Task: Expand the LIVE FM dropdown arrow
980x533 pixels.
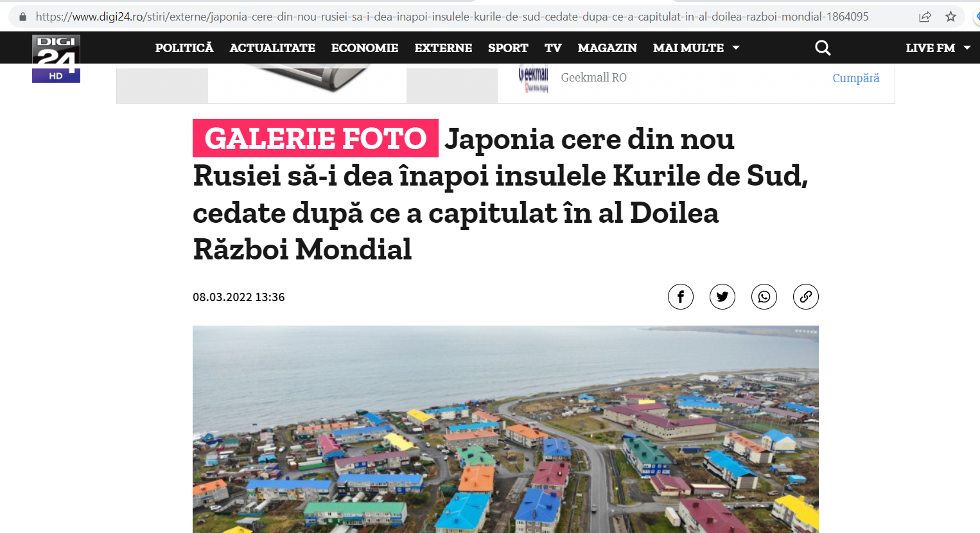Action: (967, 48)
